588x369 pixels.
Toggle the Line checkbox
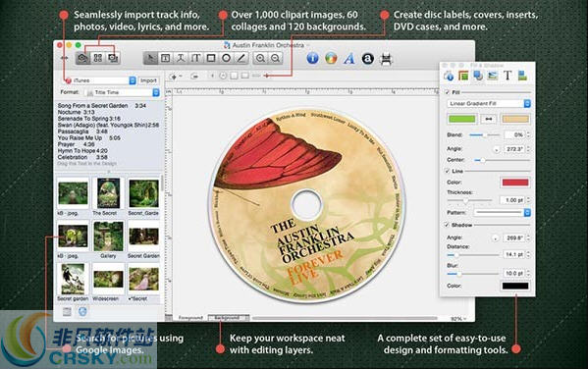point(447,171)
